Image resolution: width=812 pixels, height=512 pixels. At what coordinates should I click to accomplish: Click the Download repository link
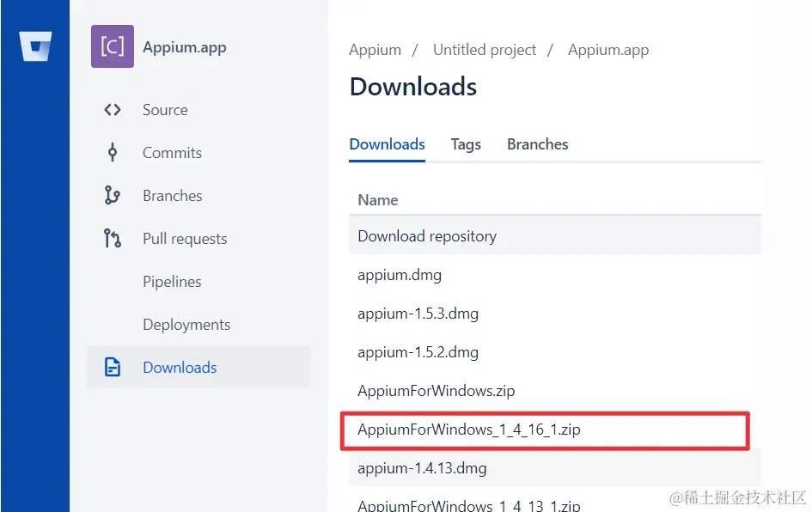coord(427,236)
